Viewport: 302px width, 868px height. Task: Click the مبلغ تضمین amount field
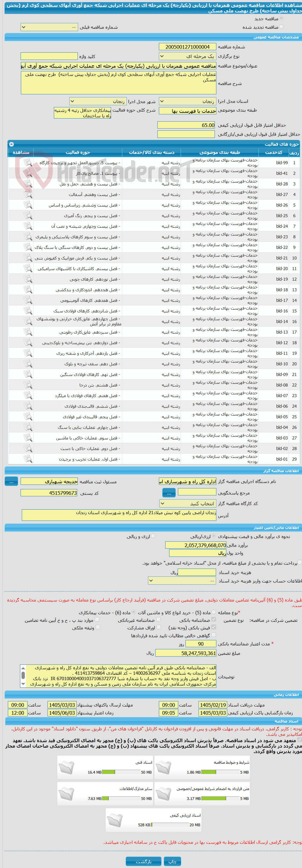click(x=186, y=653)
